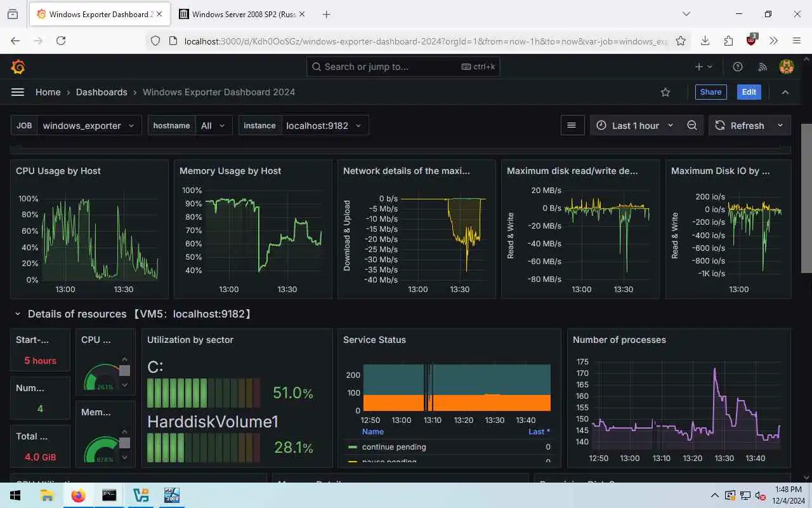Go back to previous page
Image resolution: width=812 pixels, height=508 pixels.
(16, 41)
